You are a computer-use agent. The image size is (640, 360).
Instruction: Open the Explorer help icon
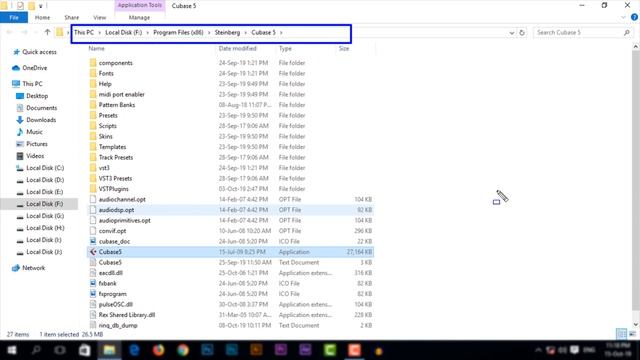[634, 17]
